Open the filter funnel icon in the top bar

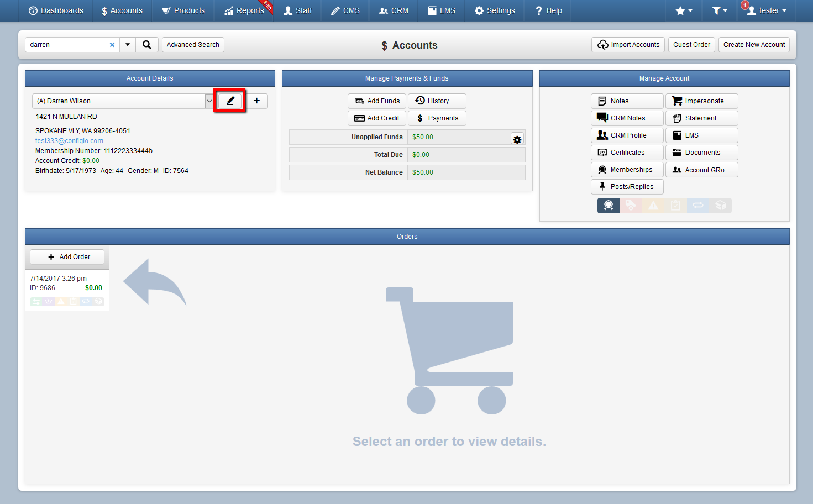pos(719,11)
